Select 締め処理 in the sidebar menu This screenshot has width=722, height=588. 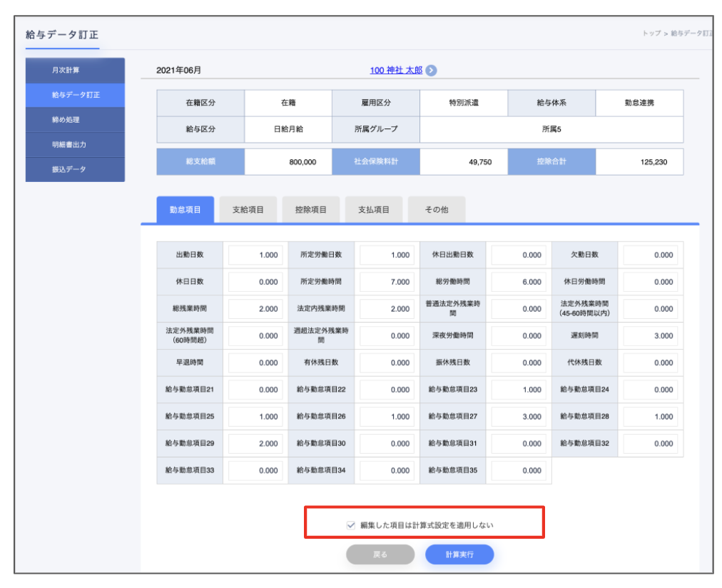pos(75,120)
